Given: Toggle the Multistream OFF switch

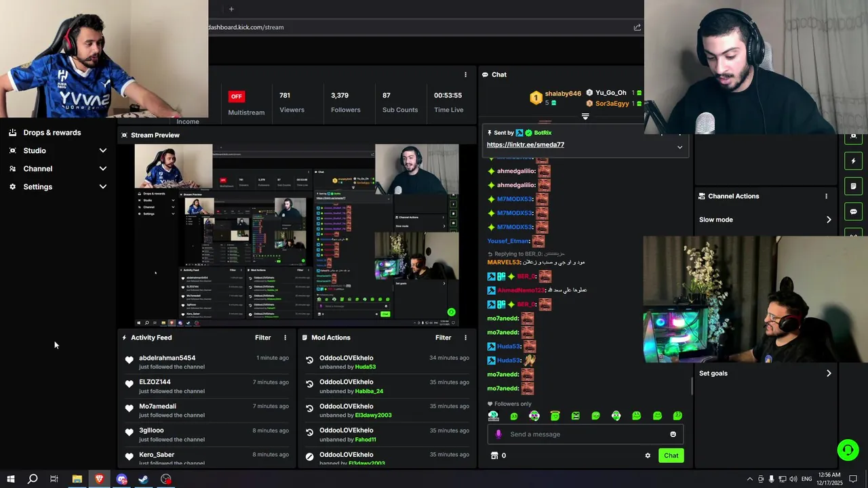Looking at the screenshot, I should [236, 96].
